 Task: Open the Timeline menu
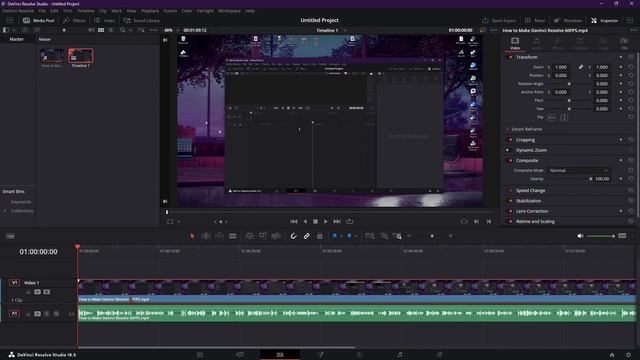tap(86, 11)
